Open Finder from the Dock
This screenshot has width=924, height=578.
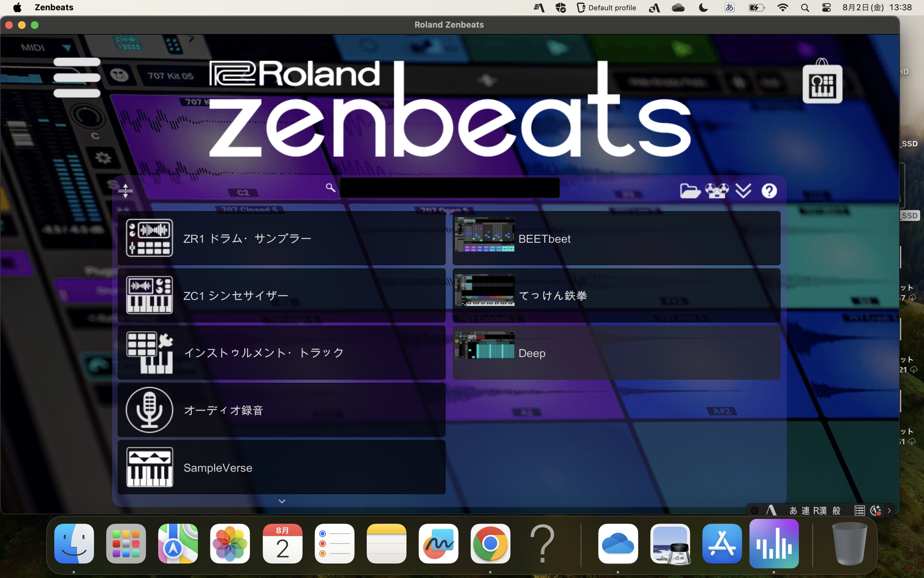pos(74,543)
